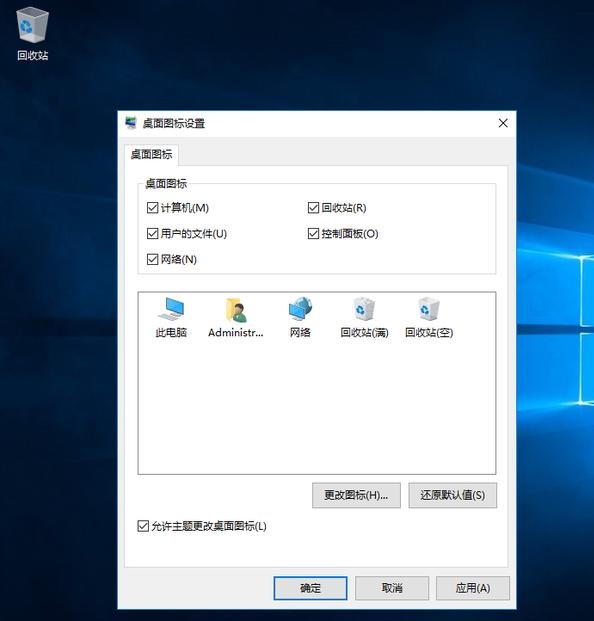Image resolution: width=594 pixels, height=621 pixels.
Task: Select the 回收站(空) empty recycle bin icon
Action: pyautogui.click(x=429, y=317)
